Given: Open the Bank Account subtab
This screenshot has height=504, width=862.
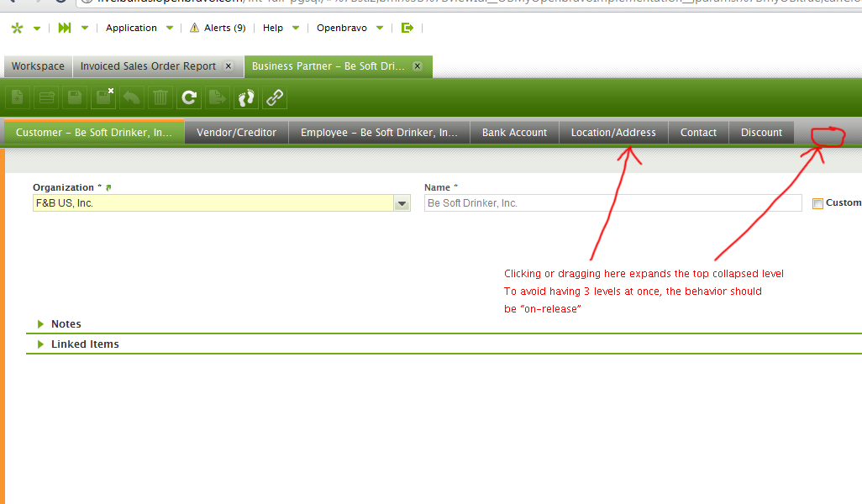Looking at the screenshot, I should tap(514, 133).
